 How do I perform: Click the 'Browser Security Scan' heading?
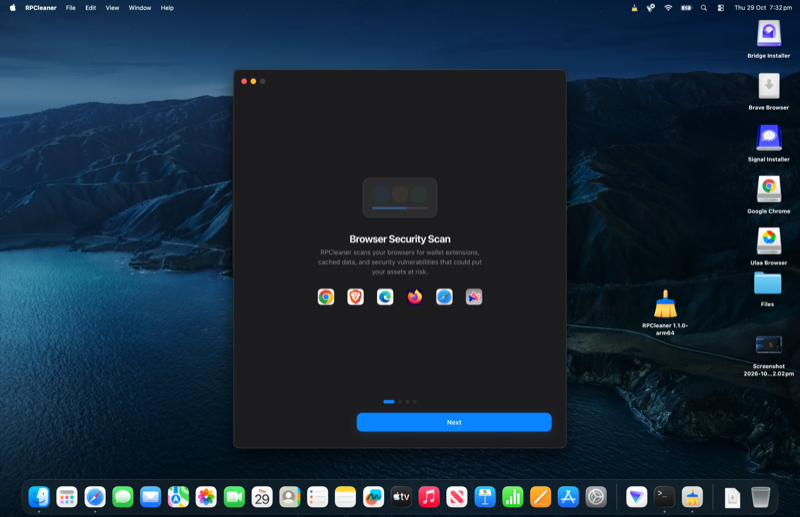[400, 239]
